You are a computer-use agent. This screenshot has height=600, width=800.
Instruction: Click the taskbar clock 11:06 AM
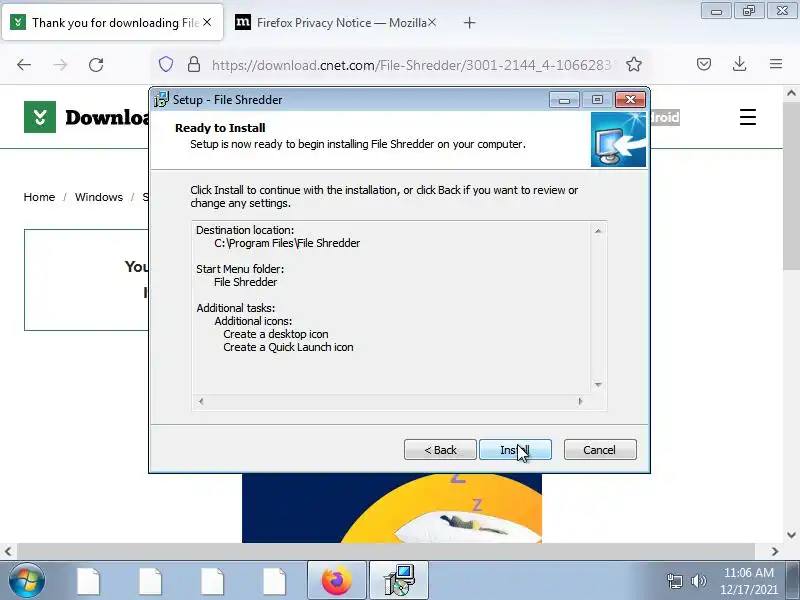pyautogui.click(x=748, y=573)
